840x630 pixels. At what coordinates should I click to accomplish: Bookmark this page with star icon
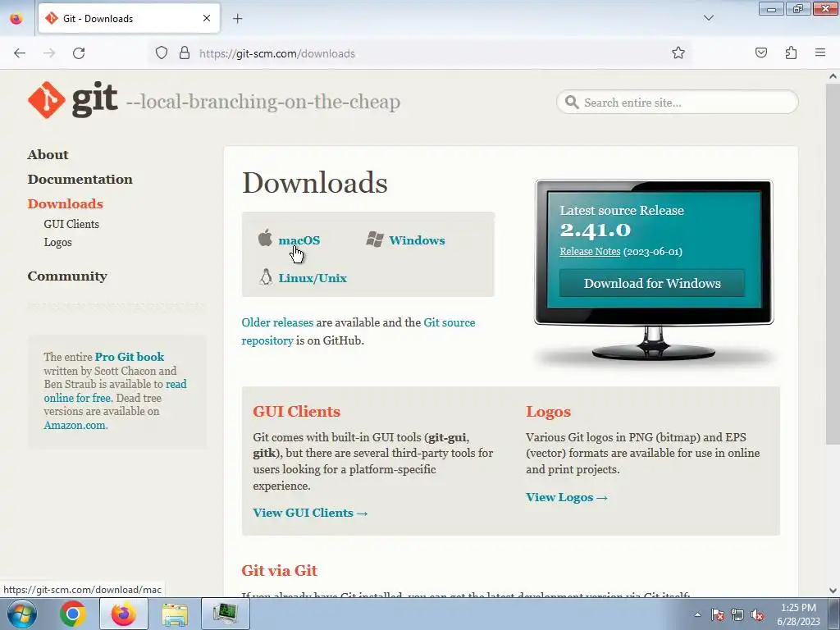pyautogui.click(x=678, y=52)
